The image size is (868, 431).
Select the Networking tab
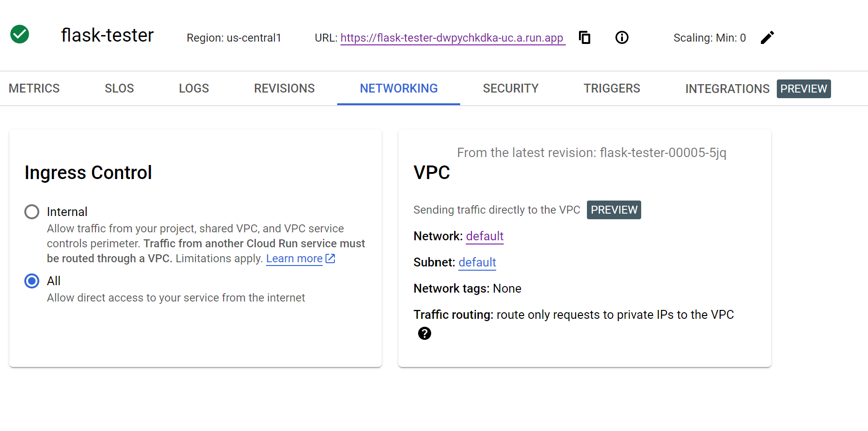pyautogui.click(x=398, y=88)
